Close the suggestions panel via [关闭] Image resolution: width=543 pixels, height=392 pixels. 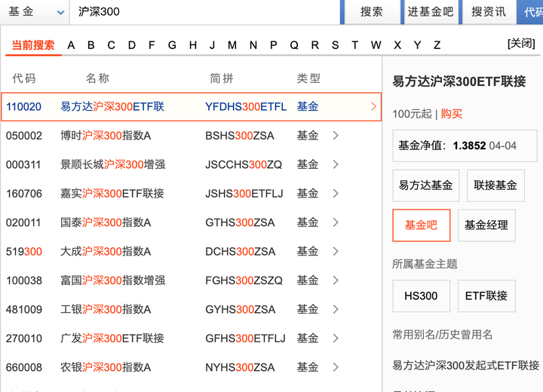(x=521, y=44)
